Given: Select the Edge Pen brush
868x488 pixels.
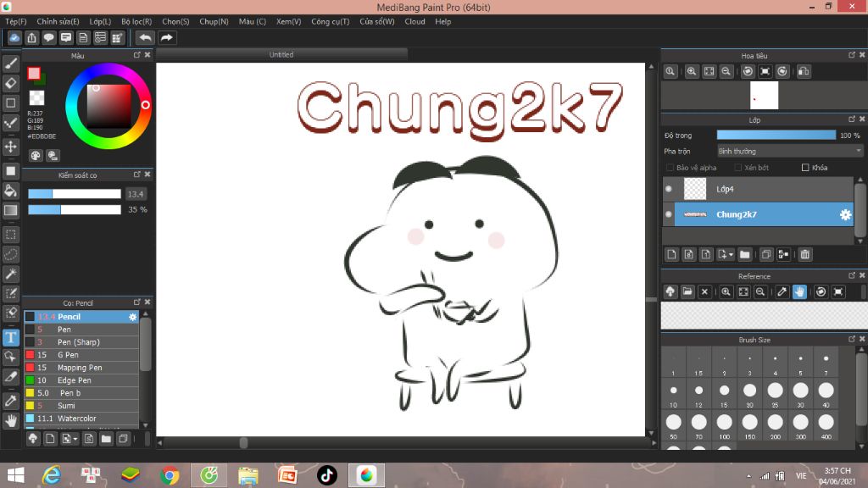Looking at the screenshot, I should point(81,380).
